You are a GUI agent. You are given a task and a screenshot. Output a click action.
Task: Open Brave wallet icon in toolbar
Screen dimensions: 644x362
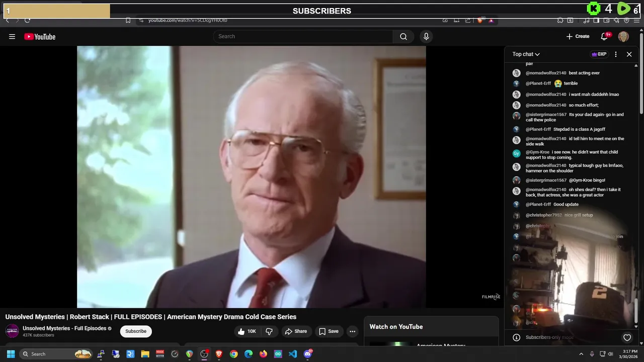tap(606, 21)
